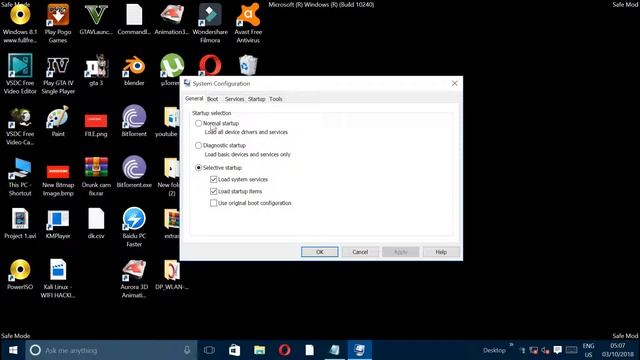640x360 pixels.
Task: Open the Windows Start menu
Action: (x=13, y=350)
